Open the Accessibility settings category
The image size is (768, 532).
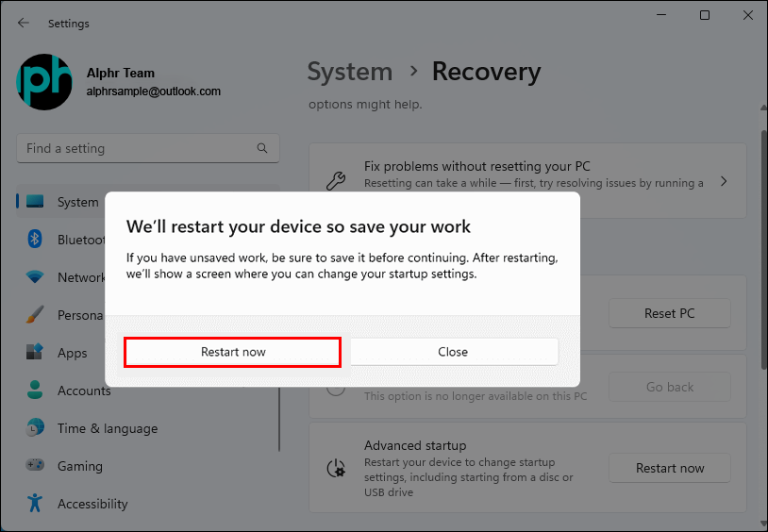(x=92, y=504)
